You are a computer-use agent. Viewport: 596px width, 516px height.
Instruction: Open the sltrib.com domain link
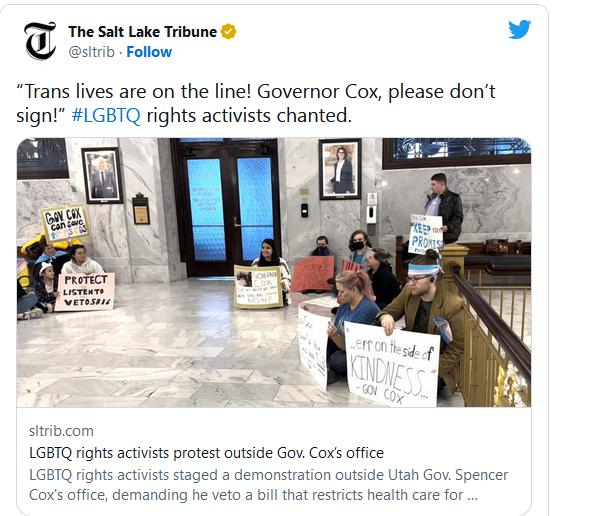click(x=61, y=431)
